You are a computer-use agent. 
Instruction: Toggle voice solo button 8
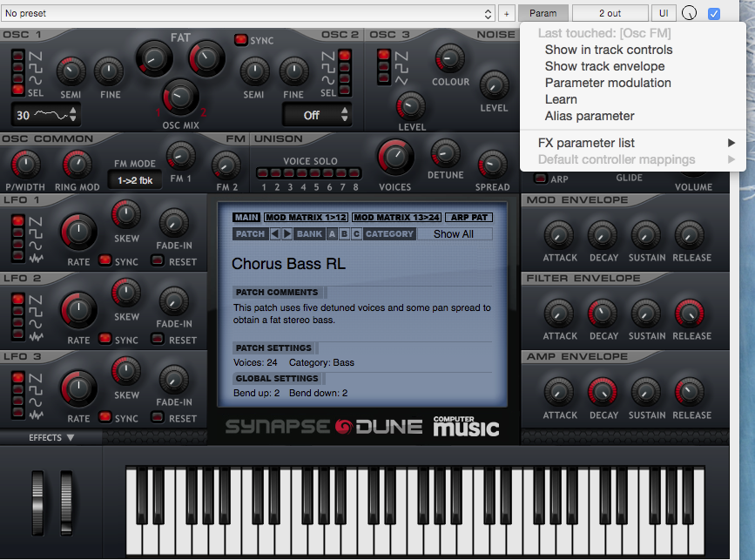pos(354,172)
